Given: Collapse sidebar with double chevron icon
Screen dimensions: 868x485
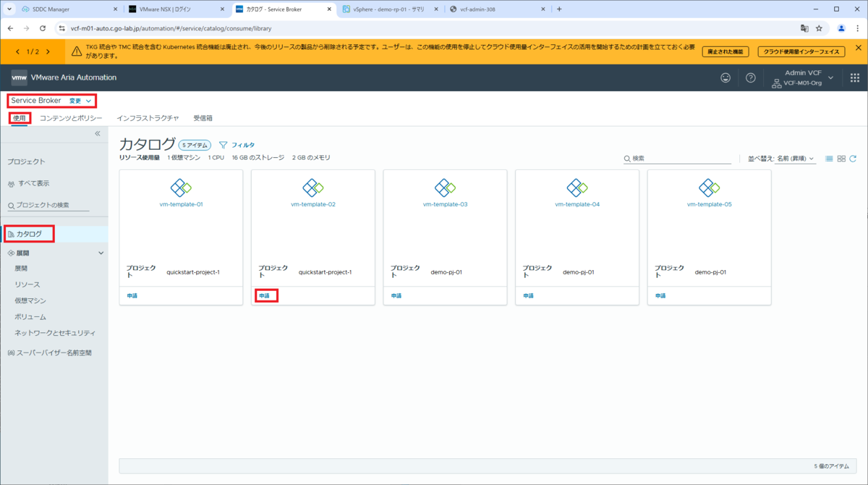Looking at the screenshot, I should pos(98,134).
